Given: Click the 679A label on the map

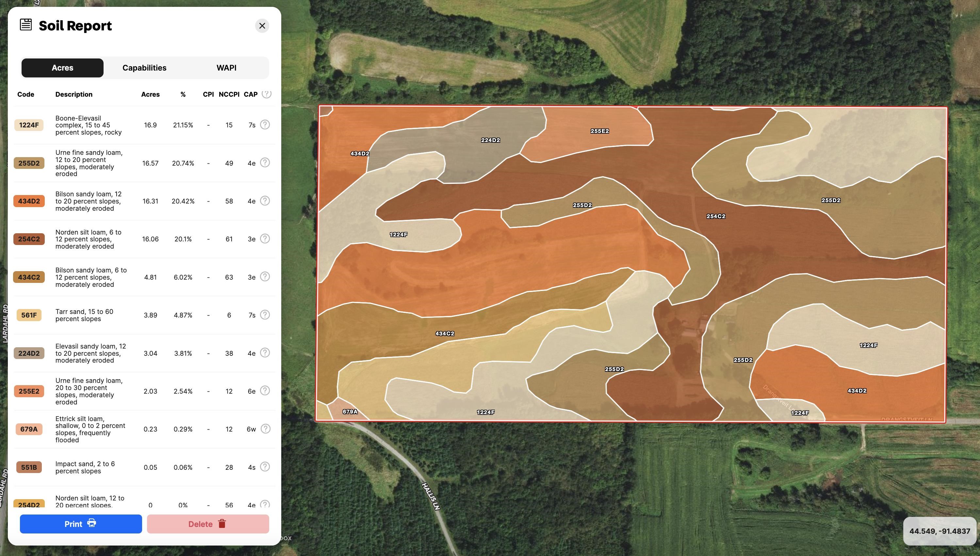Looking at the screenshot, I should 350,412.
